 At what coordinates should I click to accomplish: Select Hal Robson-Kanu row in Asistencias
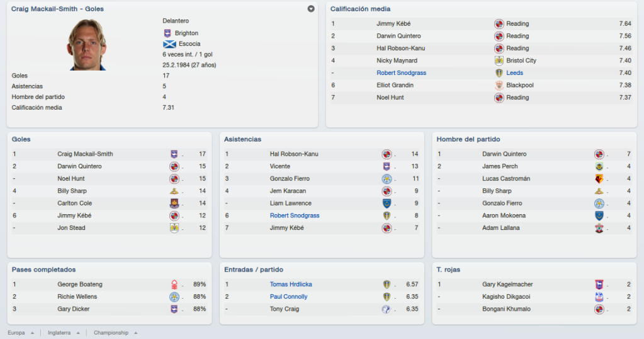pyautogui.click(x=322, y=154)
